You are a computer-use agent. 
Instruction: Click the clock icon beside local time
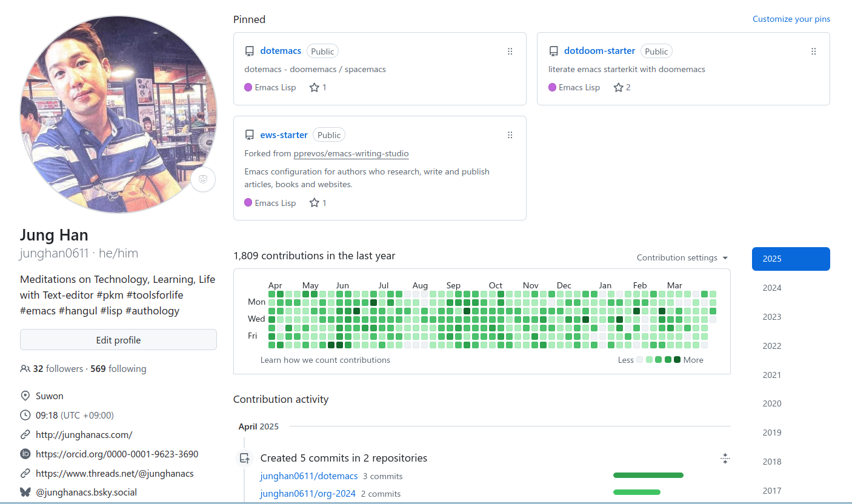click(25, 416)
